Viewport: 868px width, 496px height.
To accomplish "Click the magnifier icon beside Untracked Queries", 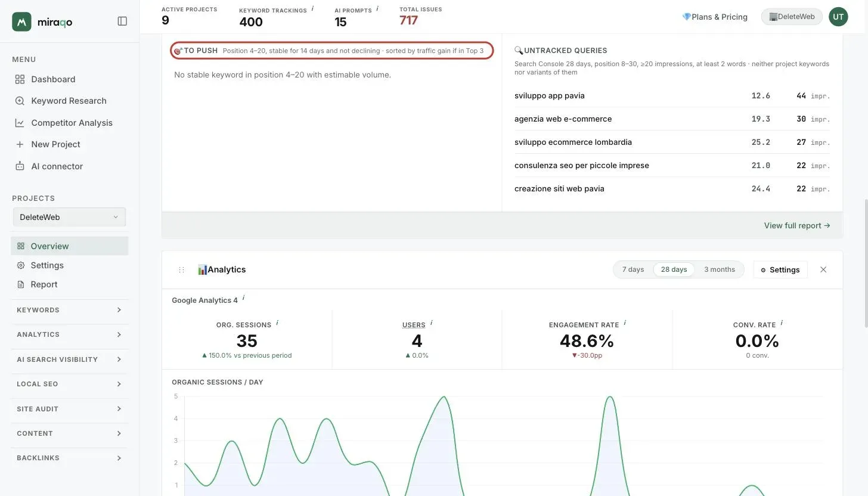I will (x=519, y=51).
